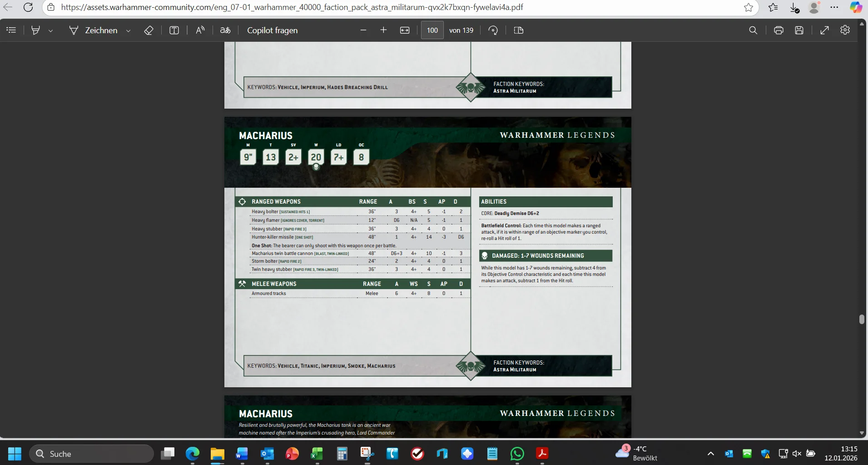This screenshot has height=465, width=868.
Task: Click the ABILITIES section header
Action: pyautogui.click(x=546, y=201)
